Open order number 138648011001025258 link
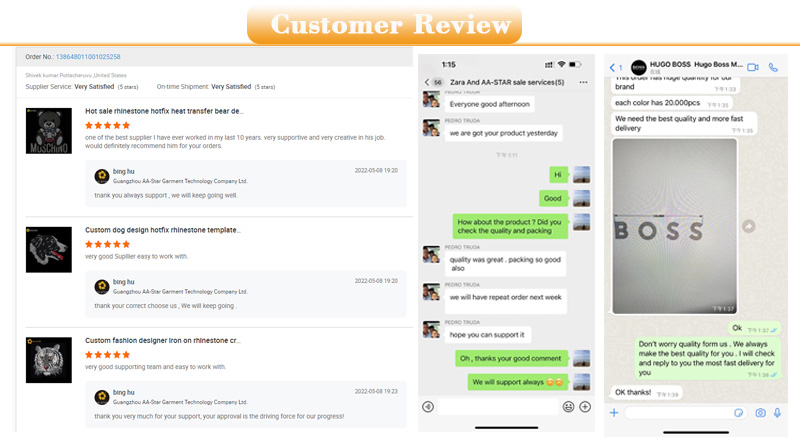This screenshot has width=800, height=440. coord(88,57)
